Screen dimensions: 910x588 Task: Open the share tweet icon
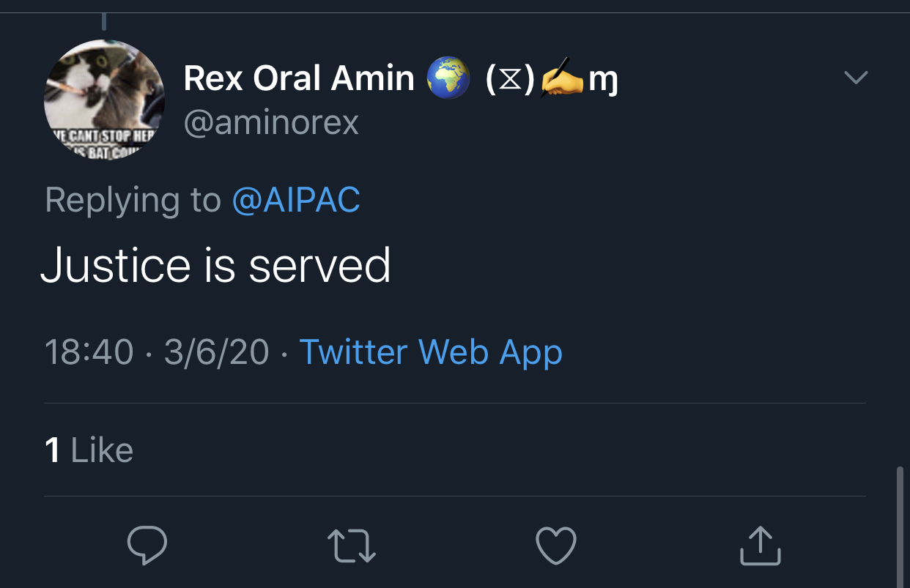coord(760,546)
